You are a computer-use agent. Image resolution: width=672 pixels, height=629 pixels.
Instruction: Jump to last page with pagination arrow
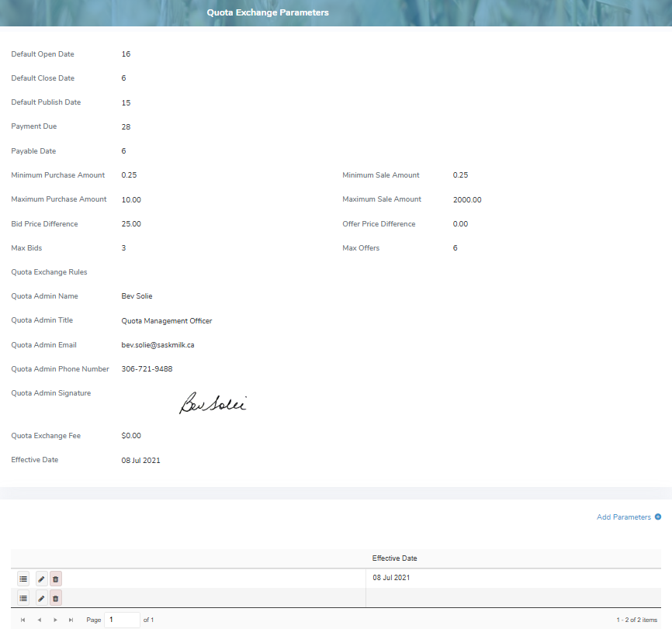(x=71, y=619)
